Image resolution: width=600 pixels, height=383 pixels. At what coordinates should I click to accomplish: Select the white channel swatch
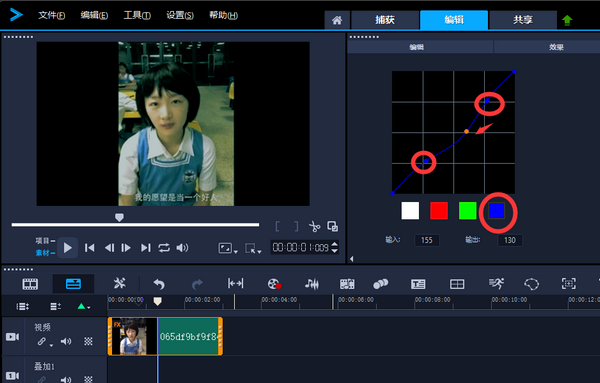click(410, 210)
